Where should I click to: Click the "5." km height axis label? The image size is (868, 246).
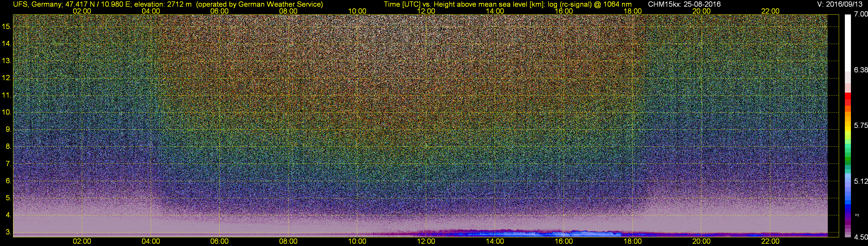point(8,198)
